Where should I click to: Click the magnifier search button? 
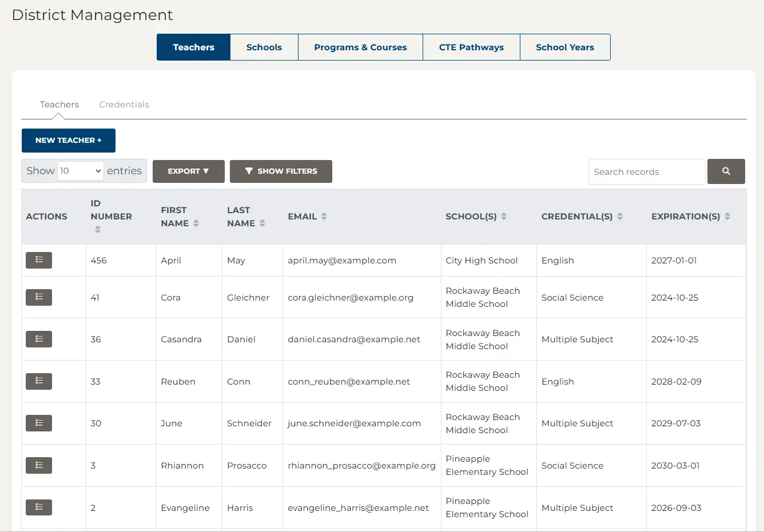[726, 171]
